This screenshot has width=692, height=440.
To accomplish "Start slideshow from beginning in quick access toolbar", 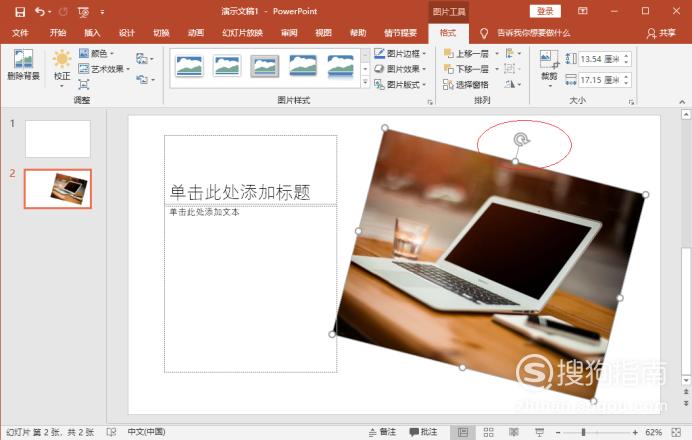I will pyautogui.click(x=83, y=12).
